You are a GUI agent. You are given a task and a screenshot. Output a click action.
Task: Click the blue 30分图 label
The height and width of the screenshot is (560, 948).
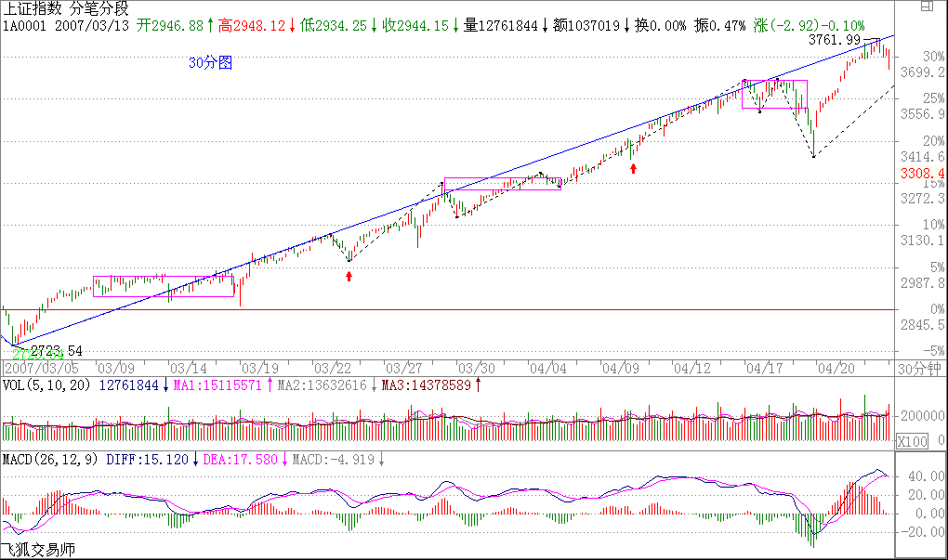click(x=210, y=63)
